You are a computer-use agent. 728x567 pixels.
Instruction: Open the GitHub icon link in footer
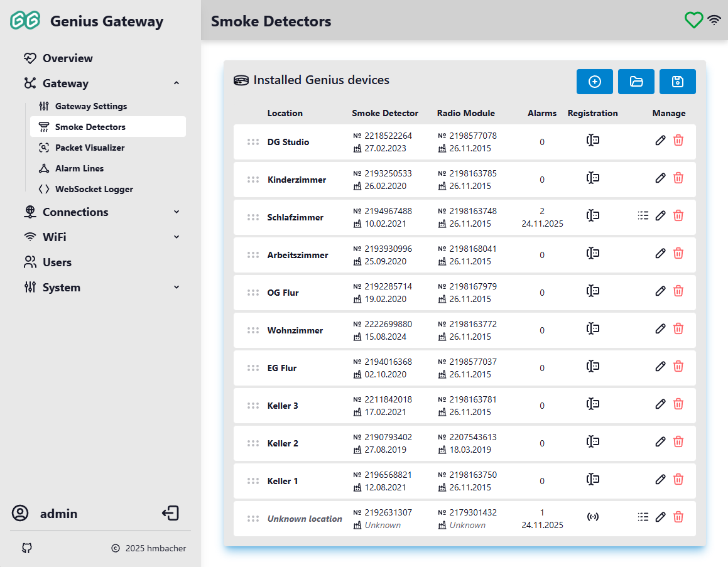coord(27,548)
